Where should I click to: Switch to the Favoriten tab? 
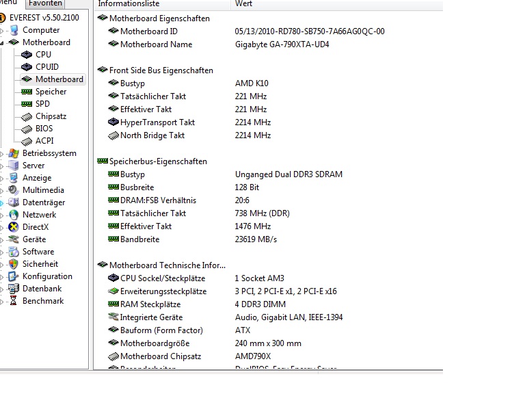point(45,3)
